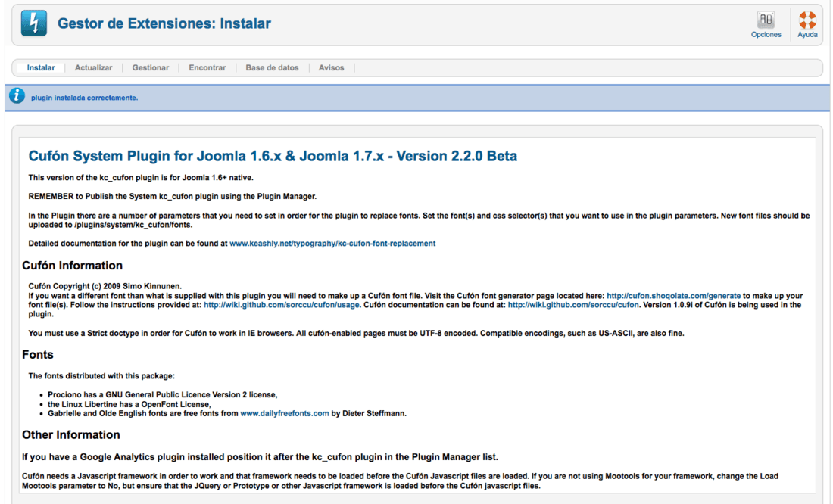Image resolution: width=833 pixels, height=504 pixels.
Task: Open the Base de datos tab
Action: click(272, 68)
